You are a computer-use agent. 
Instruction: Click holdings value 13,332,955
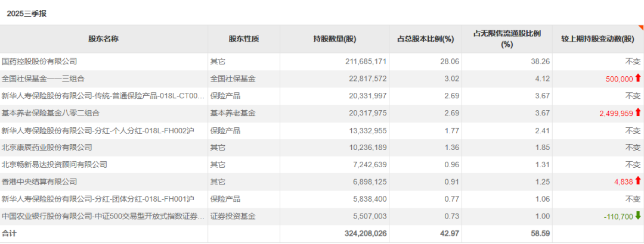[x=367, y=130]
